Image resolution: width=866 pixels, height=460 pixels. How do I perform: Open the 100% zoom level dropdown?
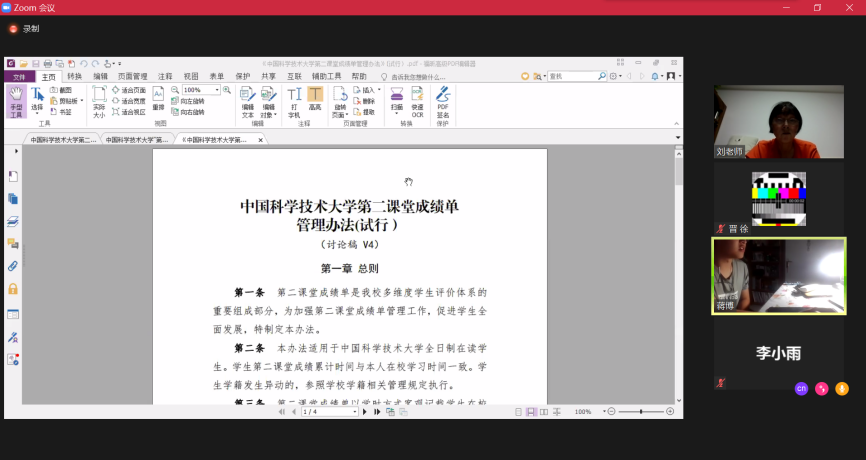point(217,90)
